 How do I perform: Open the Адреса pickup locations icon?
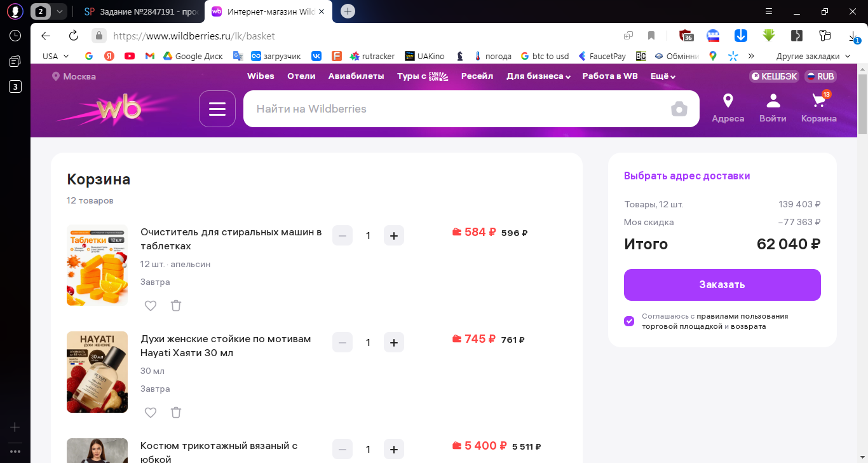tap(728, 108)
